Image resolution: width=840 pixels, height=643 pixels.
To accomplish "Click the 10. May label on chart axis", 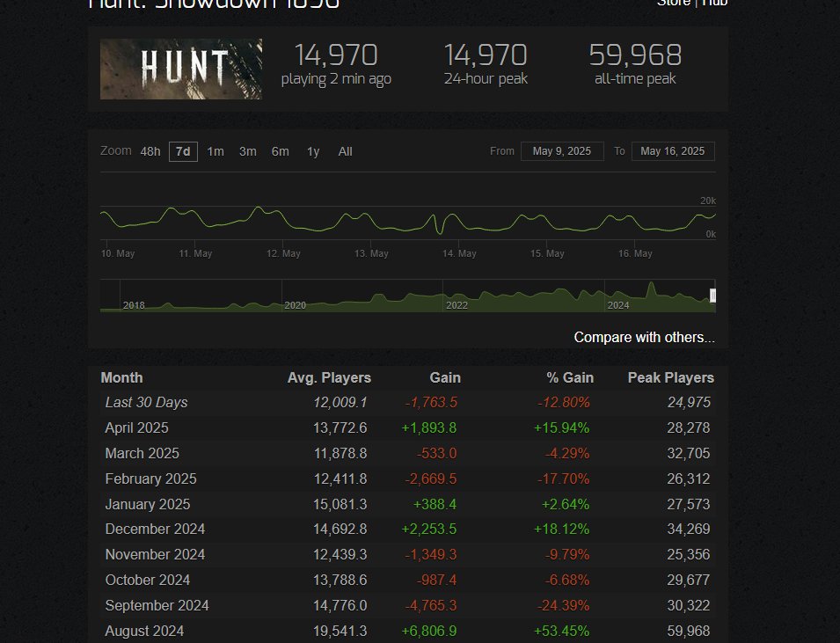I will coord(118,253).
